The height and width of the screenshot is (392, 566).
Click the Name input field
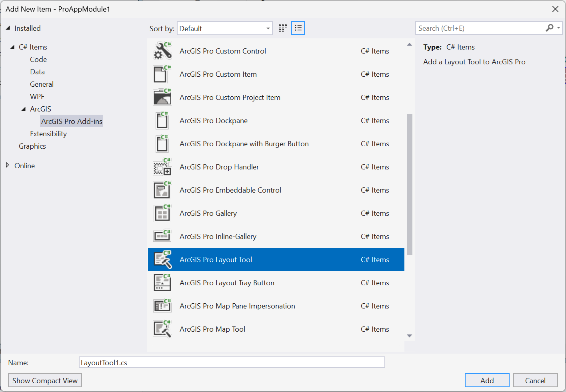coord(232,362)
